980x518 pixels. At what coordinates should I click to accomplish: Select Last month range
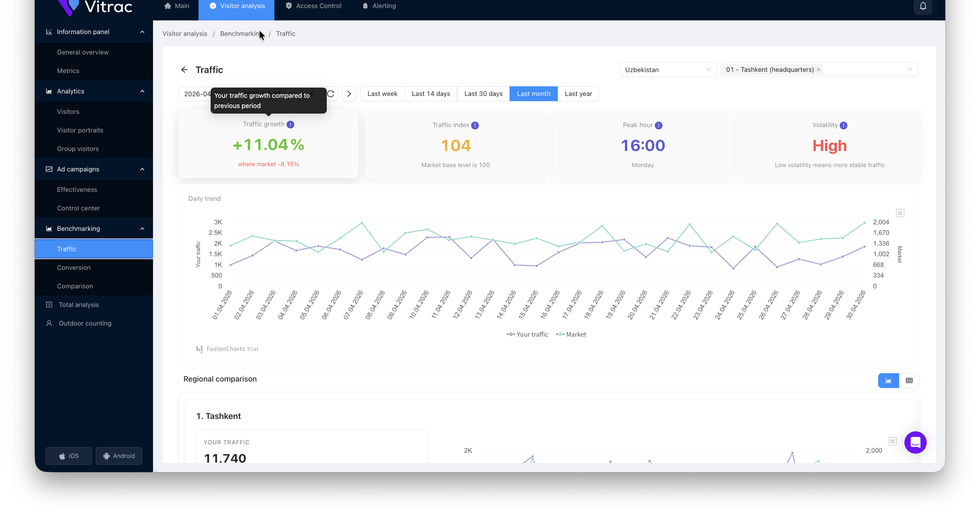coord(533,93)
